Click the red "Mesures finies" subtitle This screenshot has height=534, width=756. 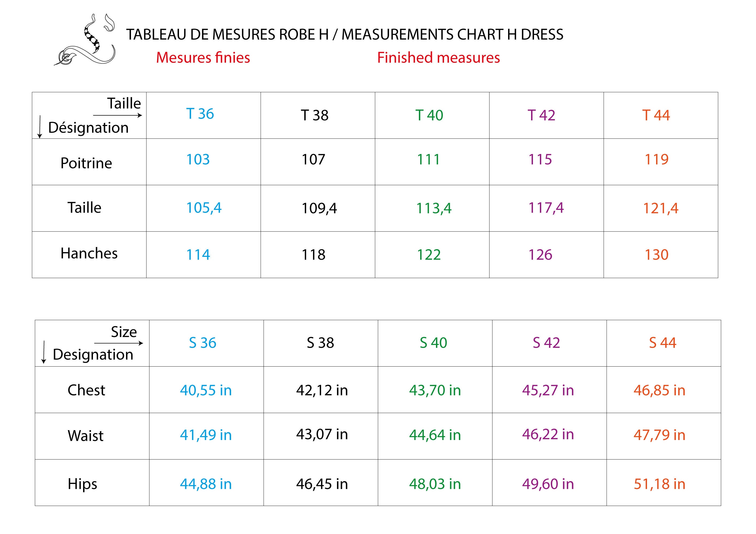pyautogui.click(x=203, y=58)
